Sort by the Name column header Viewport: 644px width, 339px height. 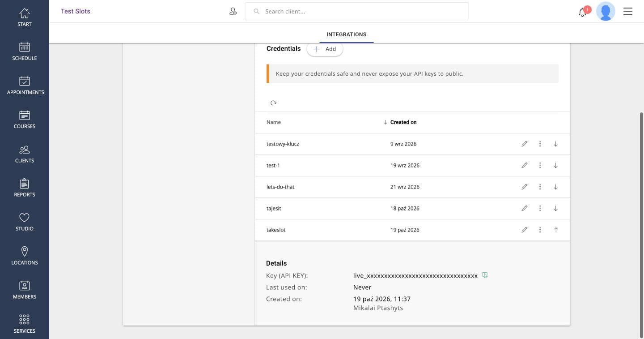[274, 122]
